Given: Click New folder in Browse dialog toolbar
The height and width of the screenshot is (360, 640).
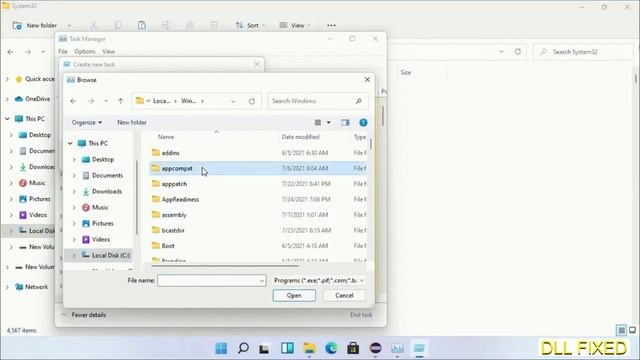Looking at the screenshot, I should 132,122.
